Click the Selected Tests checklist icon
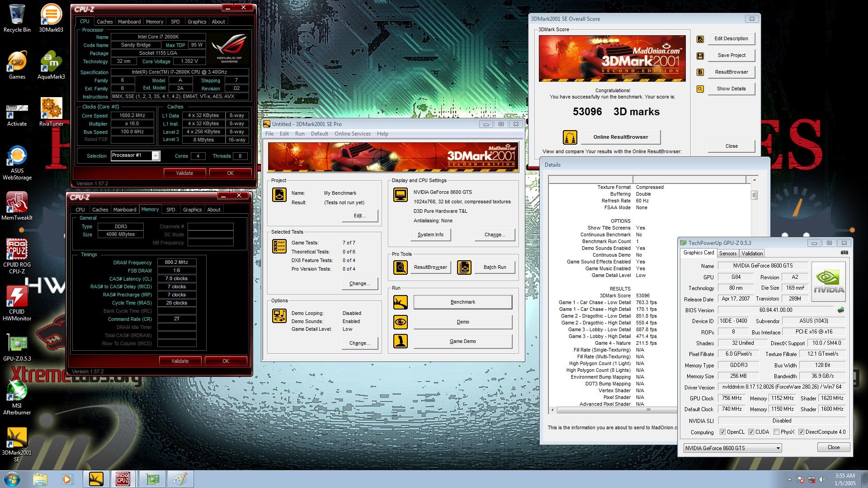 tap(279, 246)
